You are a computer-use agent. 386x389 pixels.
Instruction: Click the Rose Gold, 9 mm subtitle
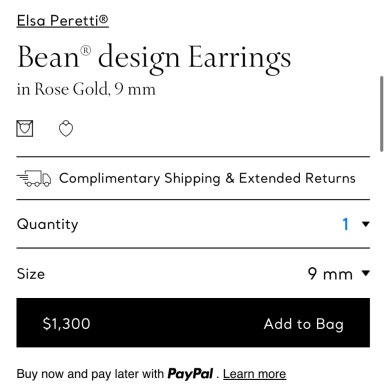(86, 89)
